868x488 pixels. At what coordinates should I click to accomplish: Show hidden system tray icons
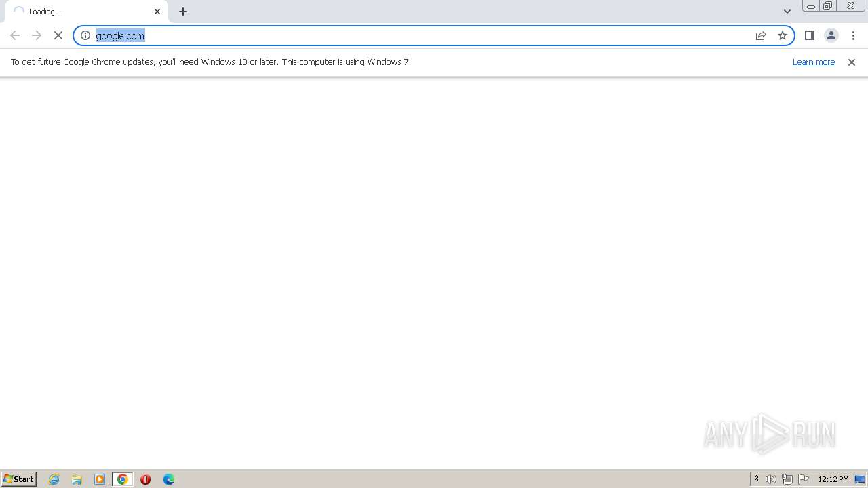coord(757,479)
